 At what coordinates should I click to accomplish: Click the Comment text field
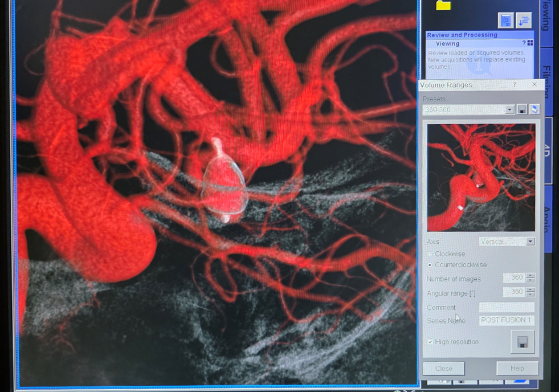point(507,307)
